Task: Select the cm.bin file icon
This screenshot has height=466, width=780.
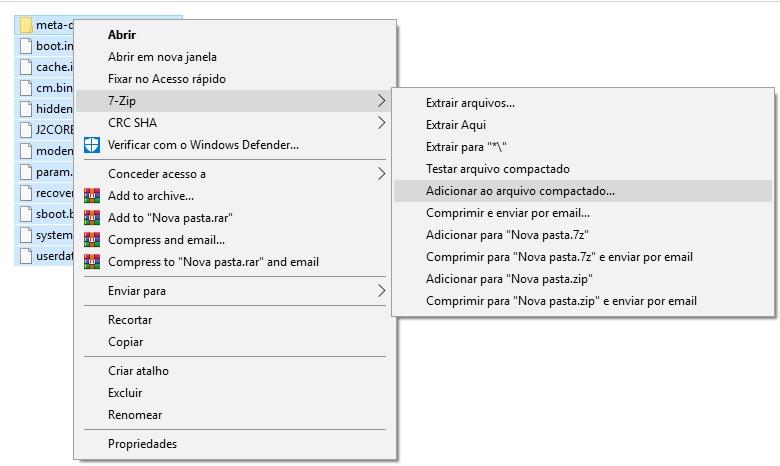Action: 27,88
